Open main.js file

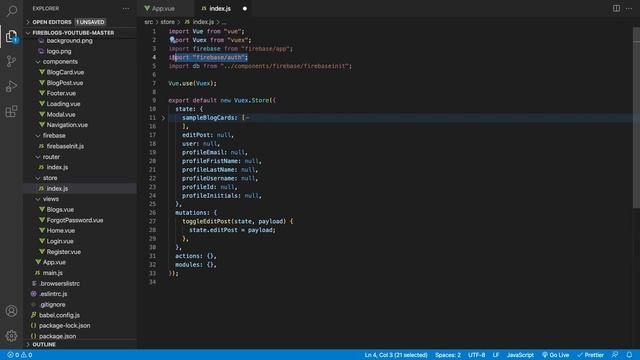click(53, 273)
